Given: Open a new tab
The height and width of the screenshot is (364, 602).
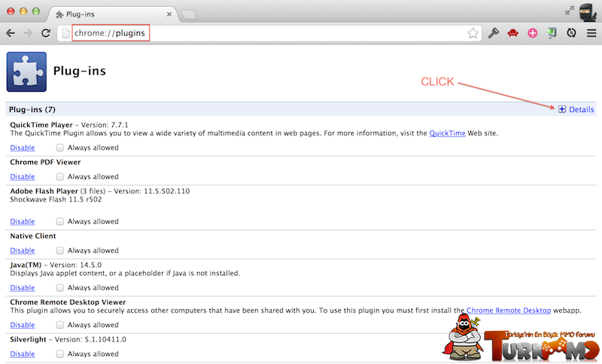Looking at the screenshot, I should pos(189,14).
